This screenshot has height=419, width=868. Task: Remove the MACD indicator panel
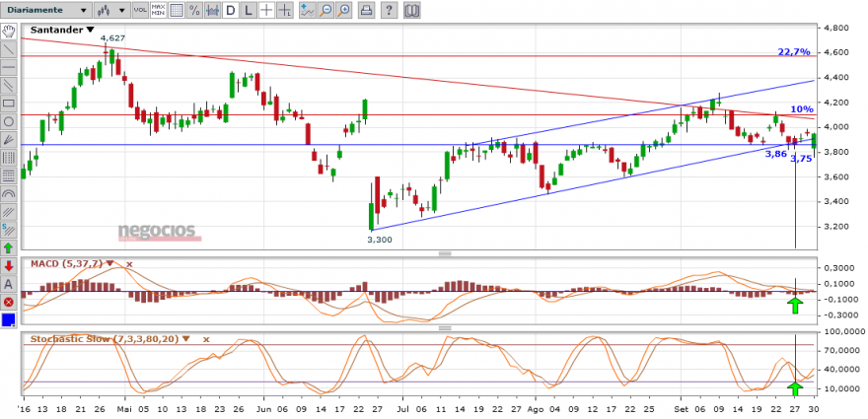pyautogui.click(x=129, y=264)
